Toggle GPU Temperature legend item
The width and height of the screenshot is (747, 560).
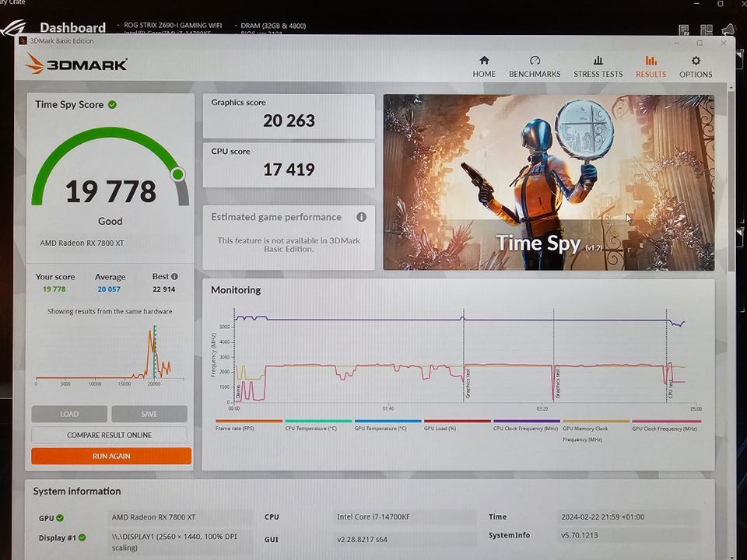click(388, 425)
